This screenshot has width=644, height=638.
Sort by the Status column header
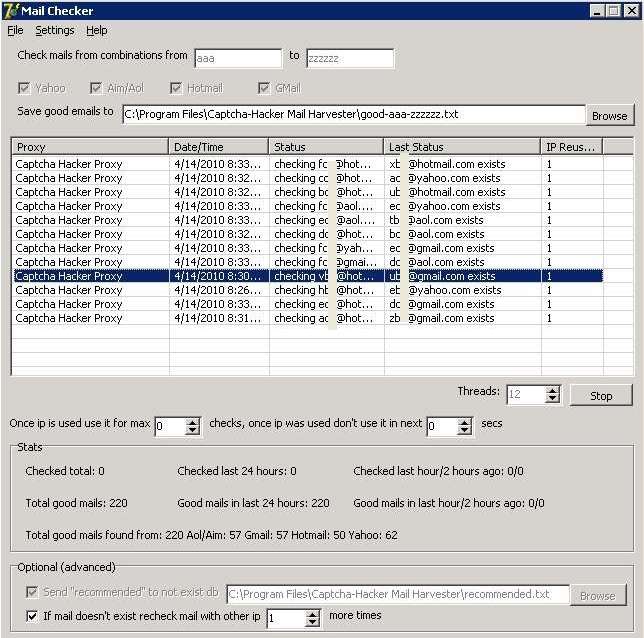point(326,147)
